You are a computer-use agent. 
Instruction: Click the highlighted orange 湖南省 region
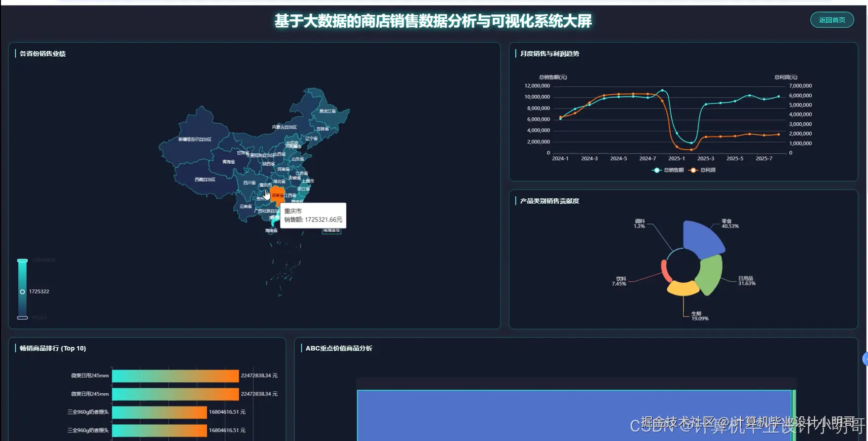coord(278,195)
